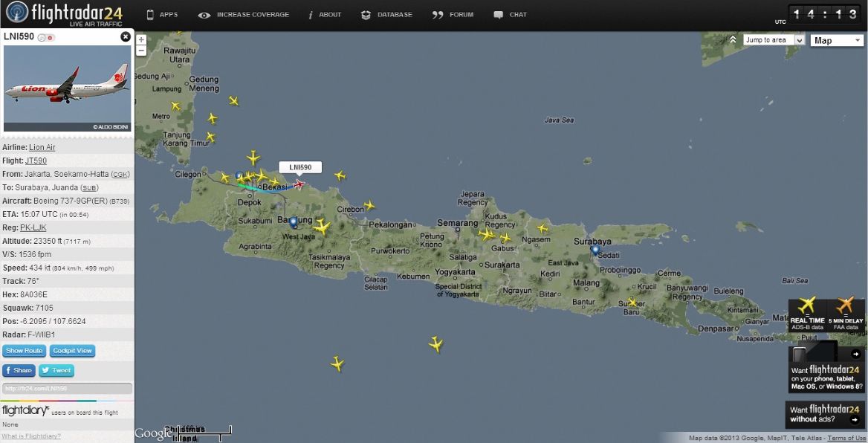
Task: Open the About menu item
Action: point(325,15)
